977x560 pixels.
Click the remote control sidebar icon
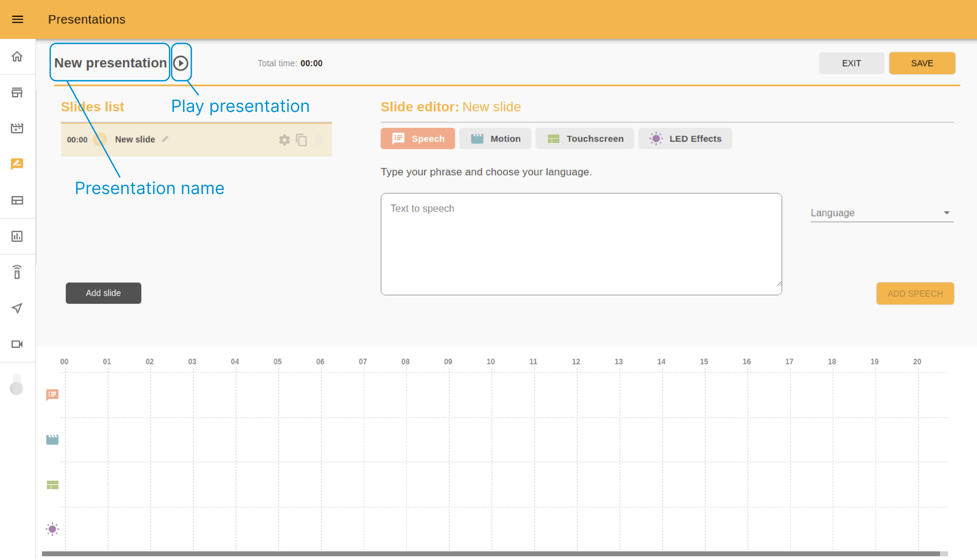pyautogui.click(x=17, y=272)
